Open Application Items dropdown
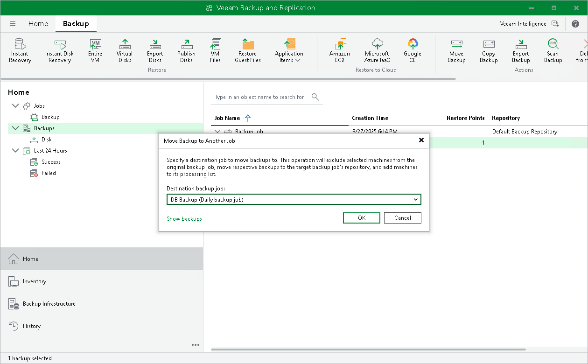The width and height of the screenshot is (588, 364). tap(289, 50)
